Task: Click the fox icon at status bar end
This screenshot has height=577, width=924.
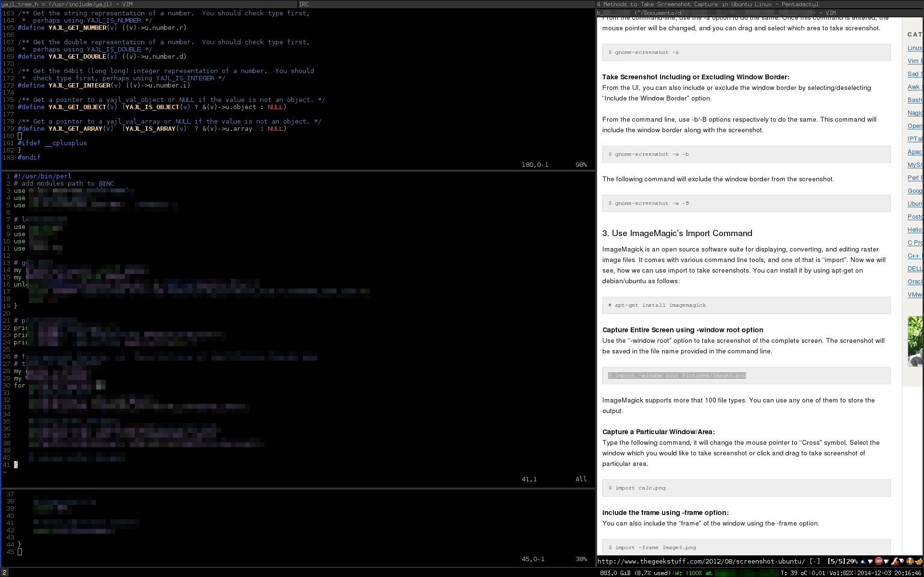Action: (919, 562)
